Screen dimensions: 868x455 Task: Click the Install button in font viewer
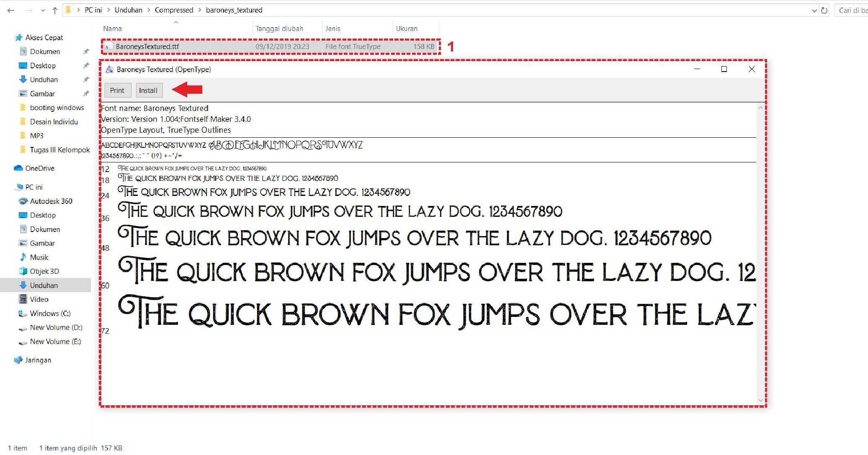coord(148,90)
